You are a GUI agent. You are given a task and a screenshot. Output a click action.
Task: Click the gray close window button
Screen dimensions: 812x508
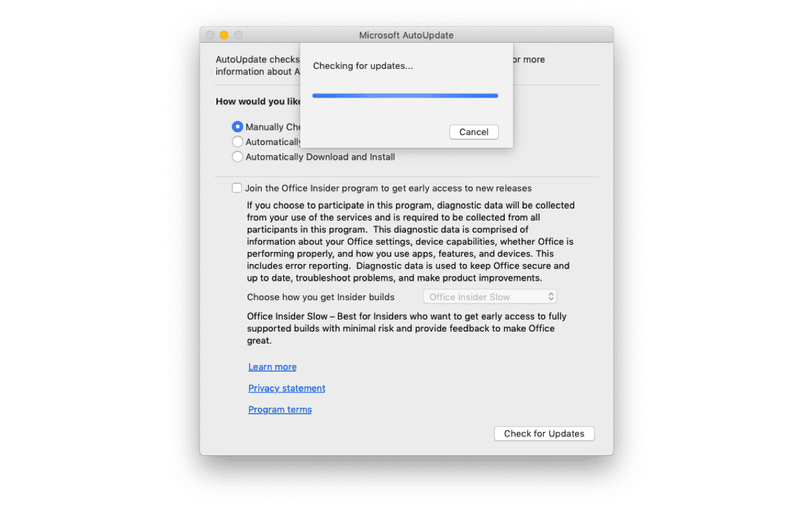click(210, 35)
